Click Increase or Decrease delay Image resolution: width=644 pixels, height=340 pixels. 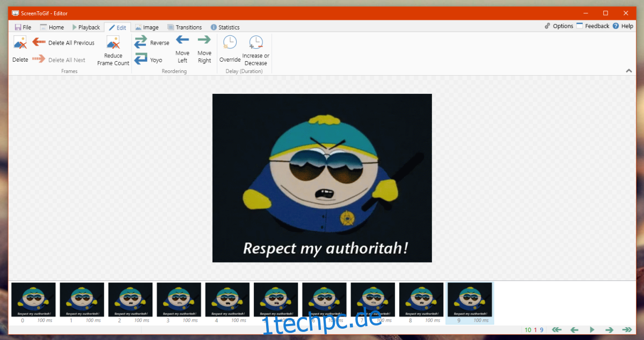[256, 51]
